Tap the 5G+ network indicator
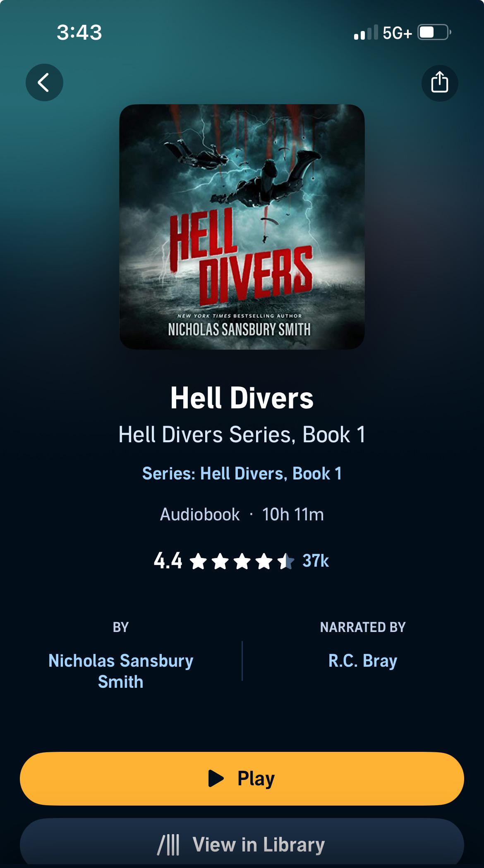This screenshot has height=868, width=484. 398,33
